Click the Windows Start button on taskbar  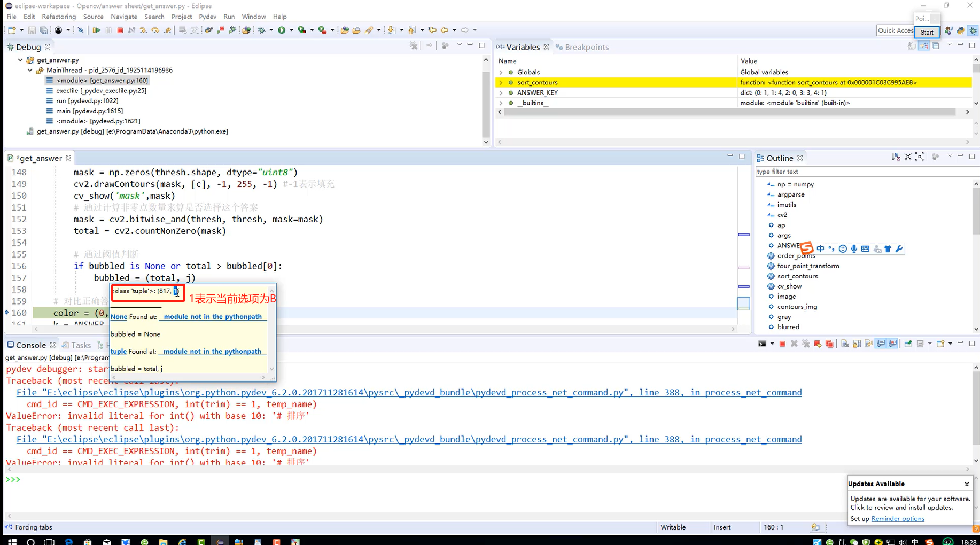click(x=12, y=541)
